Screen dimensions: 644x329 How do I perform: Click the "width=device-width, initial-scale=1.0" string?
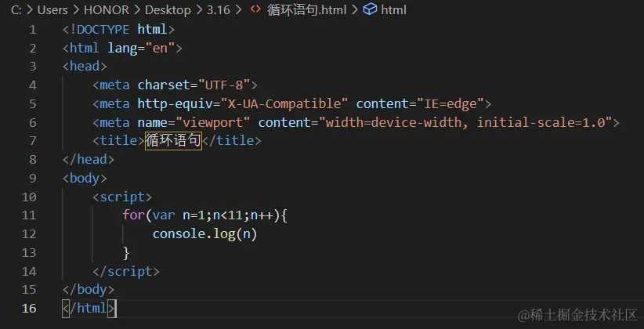tap(465, 122)
